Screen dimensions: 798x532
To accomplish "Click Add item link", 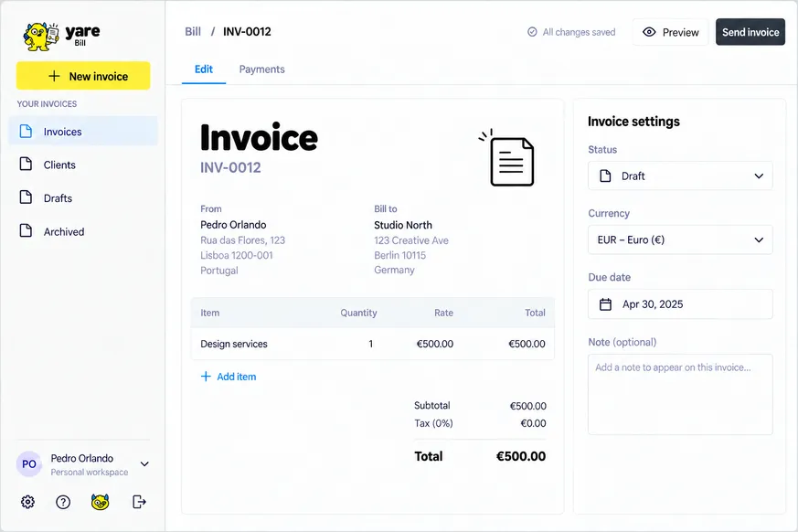I will coord(229,377).
